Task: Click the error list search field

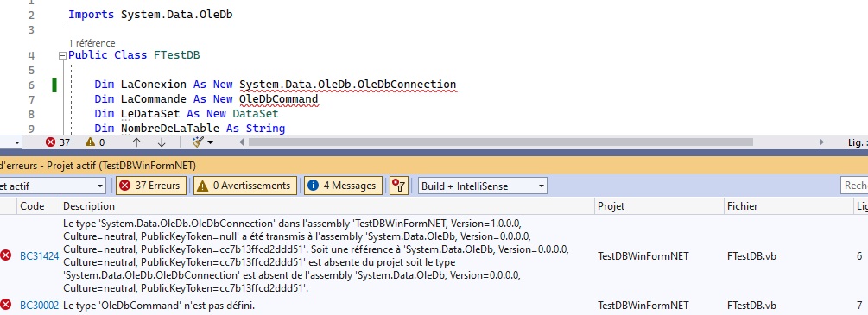Action: [x=854, y=186]
